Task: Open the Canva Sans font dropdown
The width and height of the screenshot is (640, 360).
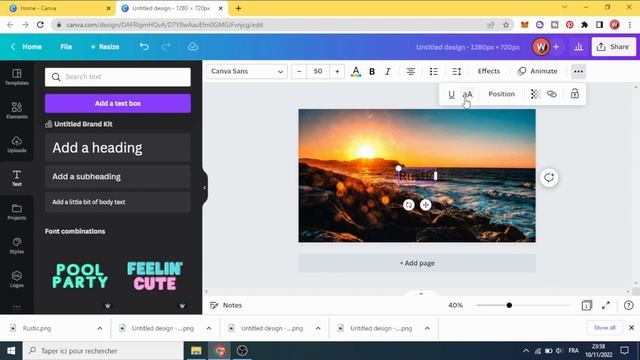Action: (247, 71)
